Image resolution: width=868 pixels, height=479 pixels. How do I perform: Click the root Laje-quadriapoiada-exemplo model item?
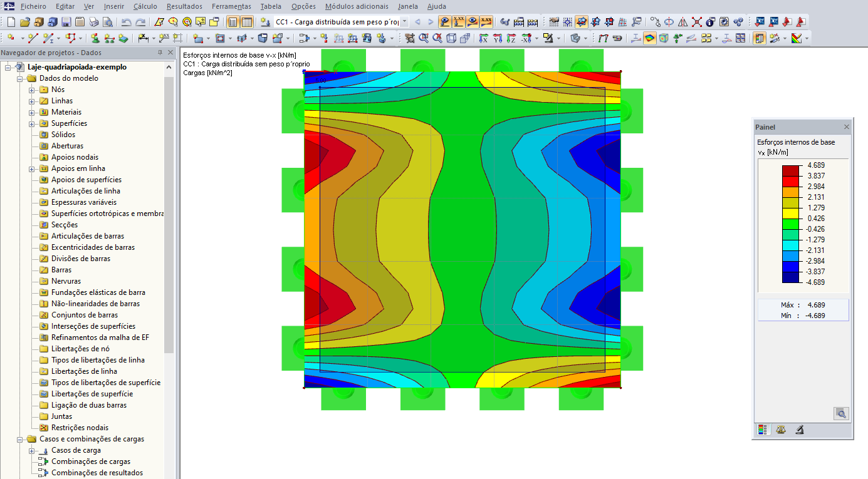77,67
